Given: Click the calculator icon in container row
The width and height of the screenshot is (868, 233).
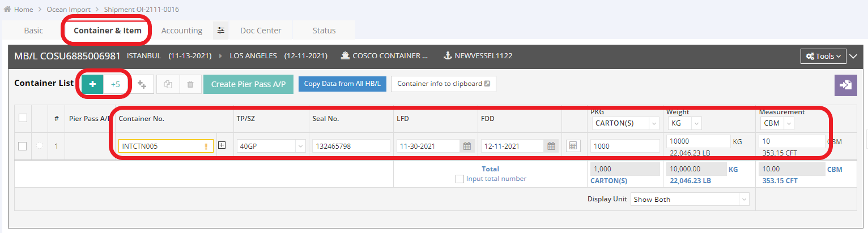Looking at the screenshot, I should click(x=573, y=146).
